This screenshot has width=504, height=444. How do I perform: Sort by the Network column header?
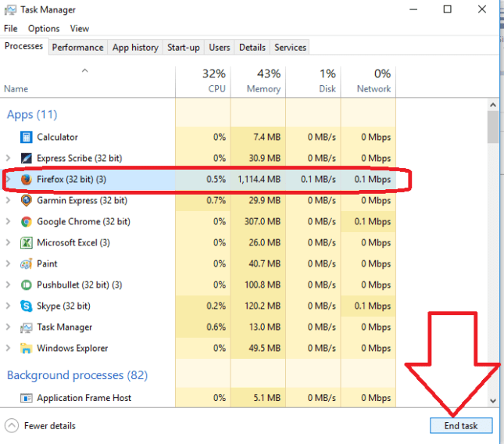368,81
